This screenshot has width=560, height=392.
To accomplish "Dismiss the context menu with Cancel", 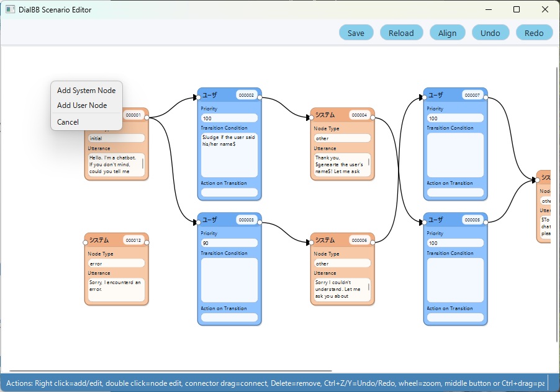I will coord(86,122).
